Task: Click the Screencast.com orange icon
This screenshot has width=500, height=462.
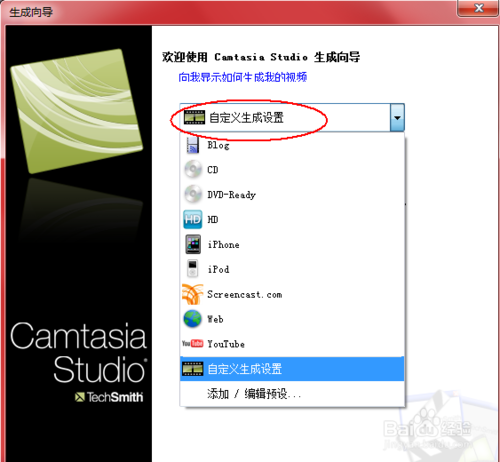Action: tap(193, 294)
